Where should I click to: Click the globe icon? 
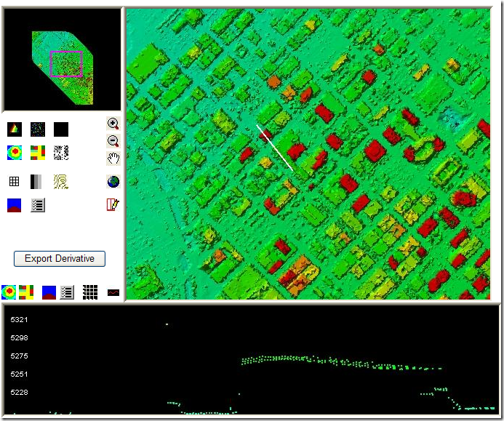(113, 182)
